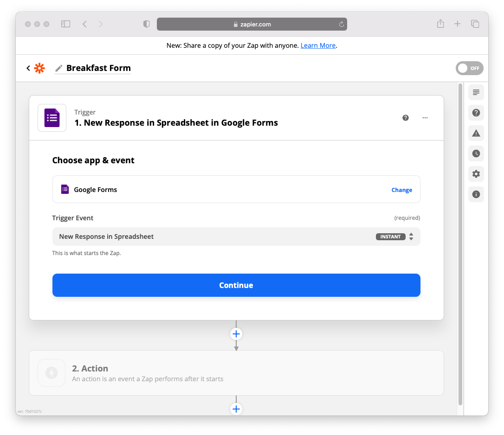Image resolution: width=504 pixels, height=435 pixels.
Task: Open the Trigger Event dropdown
Action: tap(236, 237)
